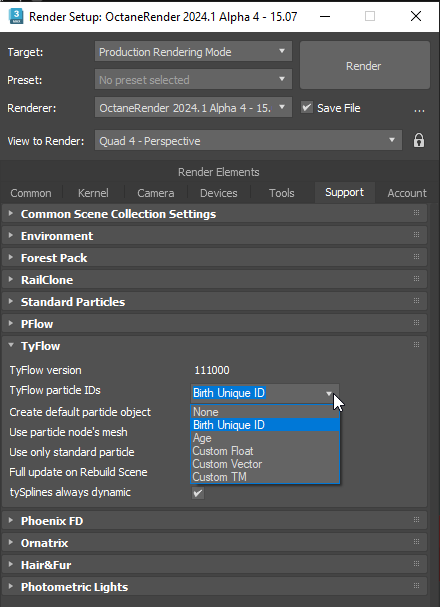Screen dimensions: 440x607
Task: Expand the Phoenix FD rollout
Action: [11, 521]
